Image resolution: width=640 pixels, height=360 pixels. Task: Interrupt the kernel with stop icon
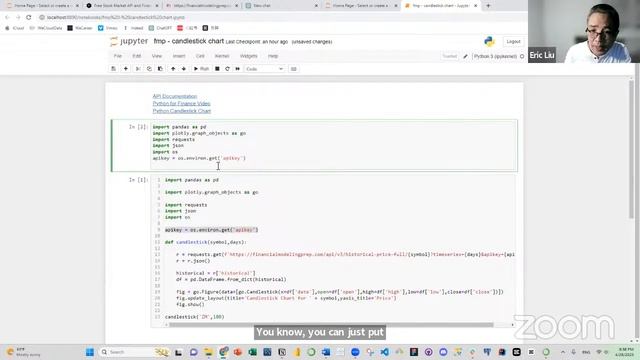[x=217, y=69]
